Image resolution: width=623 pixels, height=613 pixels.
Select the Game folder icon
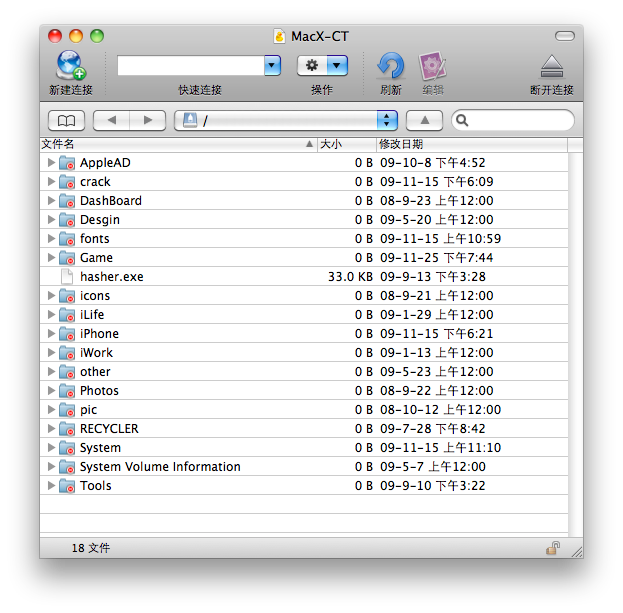click(x=67, y=258)
